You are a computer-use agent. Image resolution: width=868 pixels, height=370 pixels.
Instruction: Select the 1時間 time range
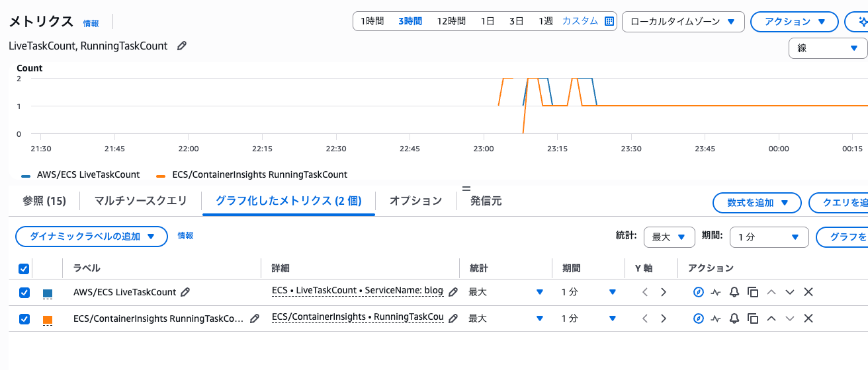(372, 21)
